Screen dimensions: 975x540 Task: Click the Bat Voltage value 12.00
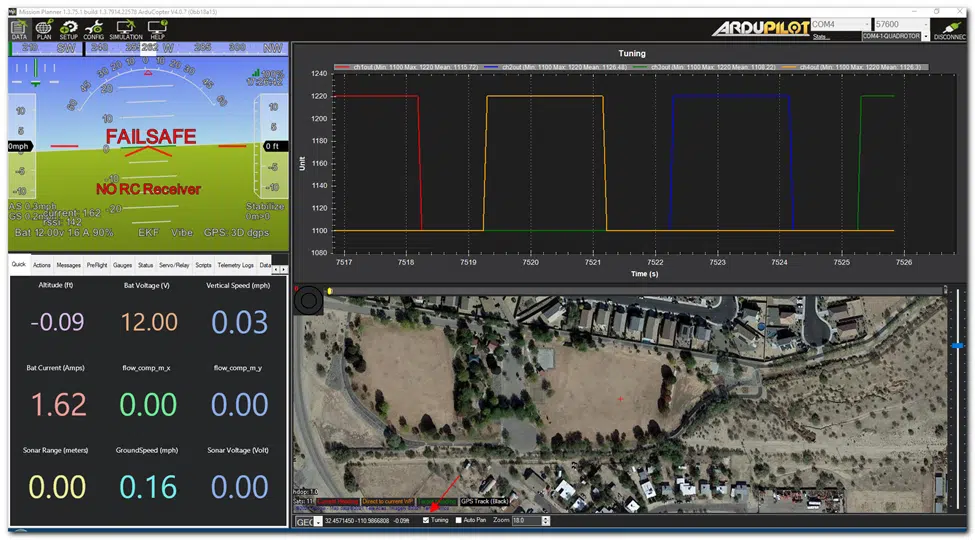coord(149,322)
